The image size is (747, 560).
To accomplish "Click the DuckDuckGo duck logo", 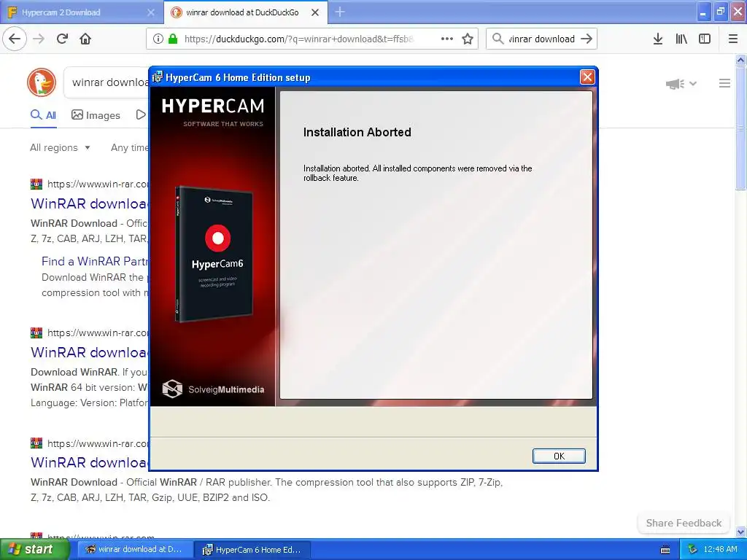I will point(42,82).
